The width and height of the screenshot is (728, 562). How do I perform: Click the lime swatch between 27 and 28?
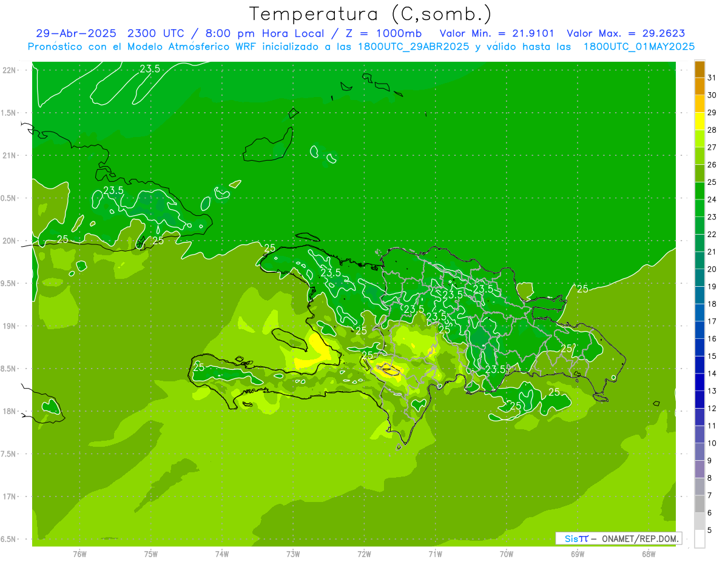pyautogui.click(x=699, y=138)
